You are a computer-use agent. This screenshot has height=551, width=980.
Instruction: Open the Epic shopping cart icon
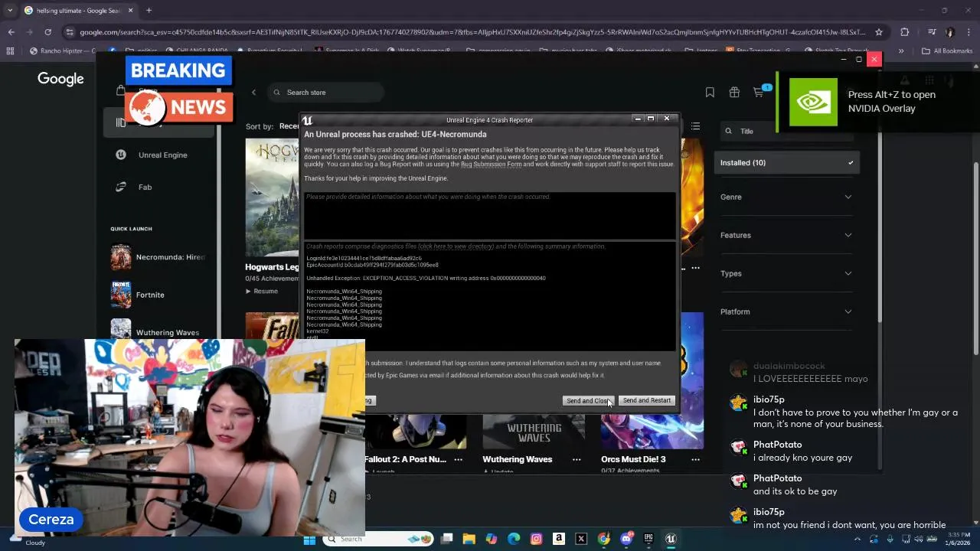(x=758, y=93)
